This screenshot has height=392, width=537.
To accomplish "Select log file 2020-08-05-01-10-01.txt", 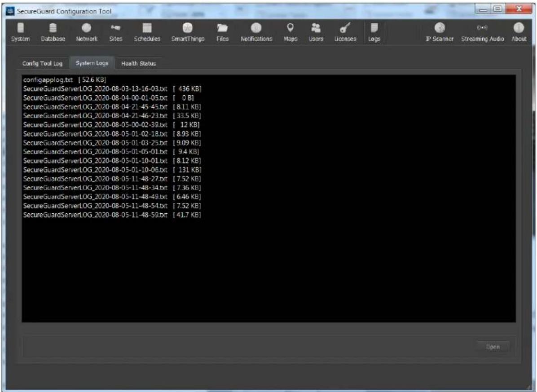I will 112,161.
